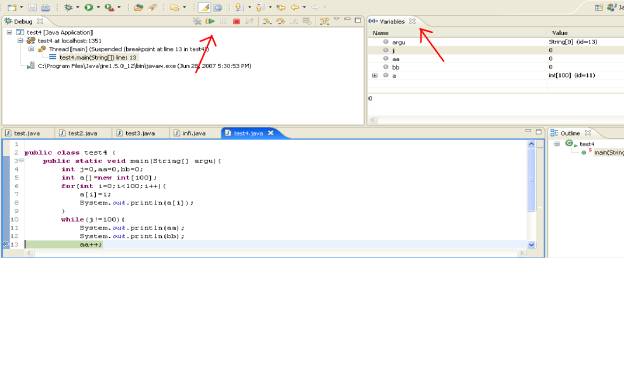Click Step Over in the Debug toolbar
This screenshot has width=624, height=368.
281,21
